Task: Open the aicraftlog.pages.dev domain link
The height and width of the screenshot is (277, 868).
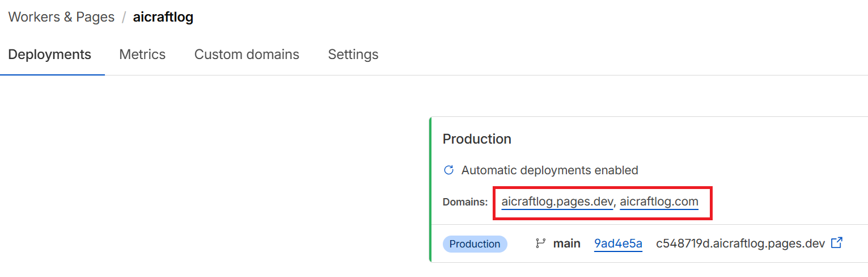Action: tap(557, 202)
